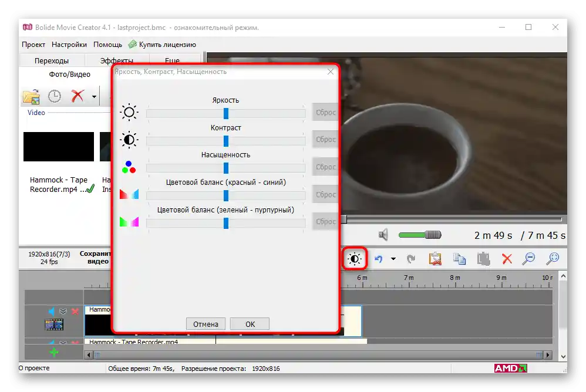Click Купить лицензию menu item
This screenshot has width=586, height=392.
coord(163,45)
